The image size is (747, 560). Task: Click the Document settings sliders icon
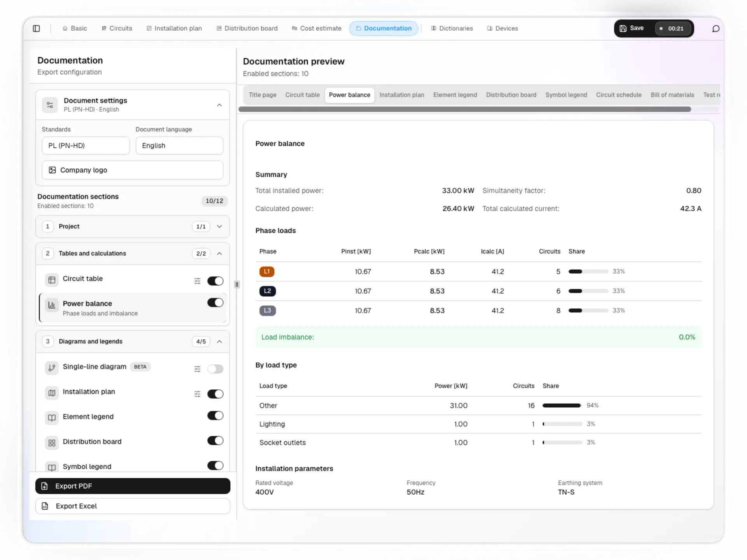50,105
